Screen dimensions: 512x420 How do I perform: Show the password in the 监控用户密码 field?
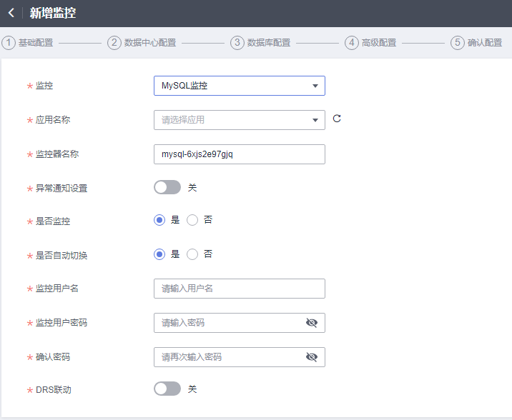[x=312, y=323]
